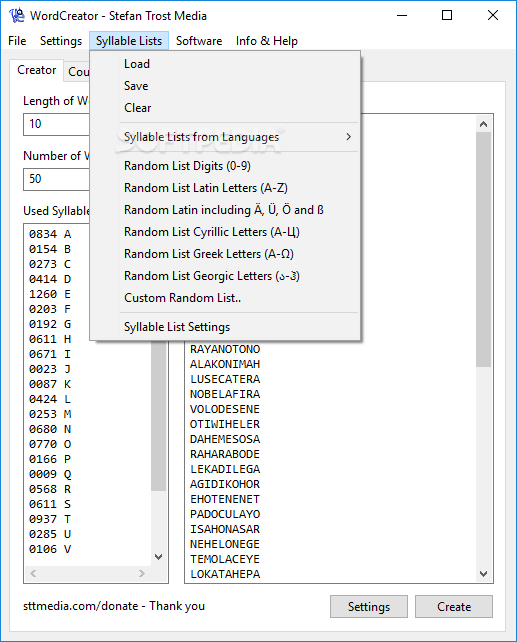Select syllable row 0680 N

click(50, 429)
